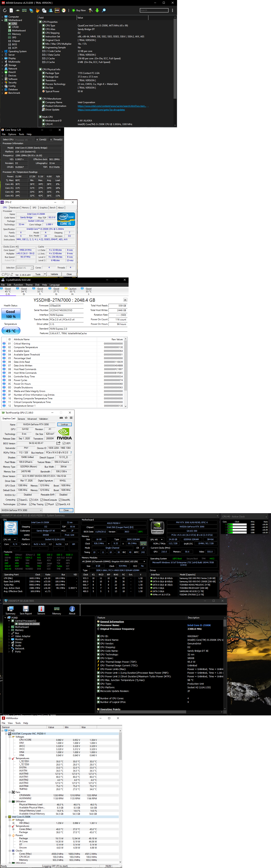
Task: Switch to Mainboard tab in CPU-Z
Action: (x=15, y=208)
